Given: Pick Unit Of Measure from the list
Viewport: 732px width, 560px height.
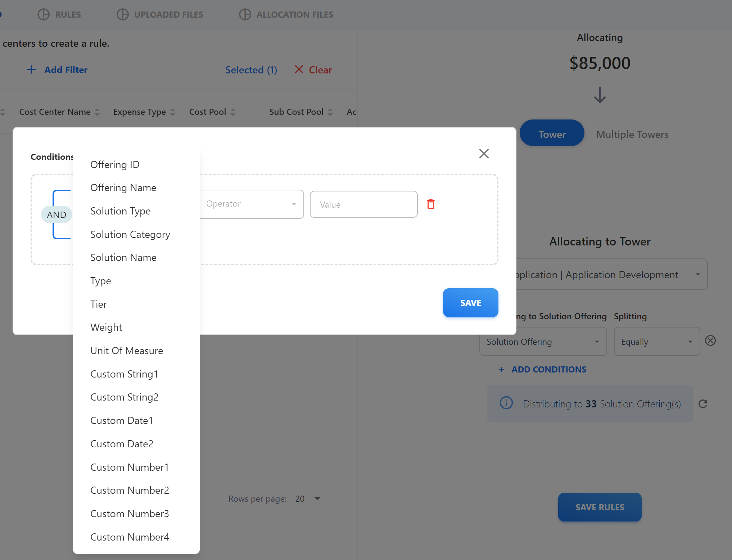Looking at the screenshot, I should [x=127, y=351].
